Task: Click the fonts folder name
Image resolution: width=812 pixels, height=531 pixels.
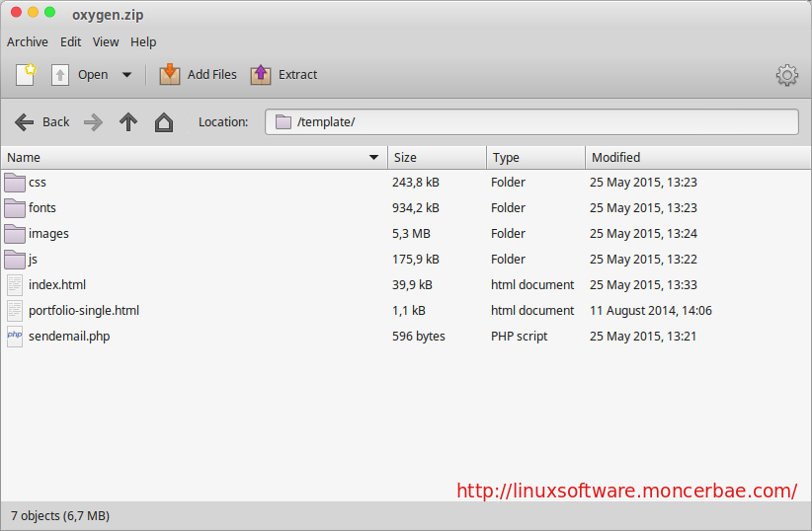Action: point(41,208)
